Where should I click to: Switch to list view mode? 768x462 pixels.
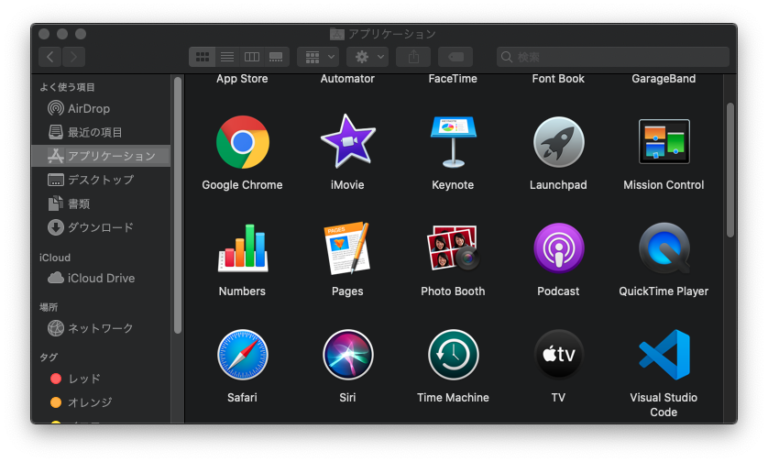tap(227, 57)
